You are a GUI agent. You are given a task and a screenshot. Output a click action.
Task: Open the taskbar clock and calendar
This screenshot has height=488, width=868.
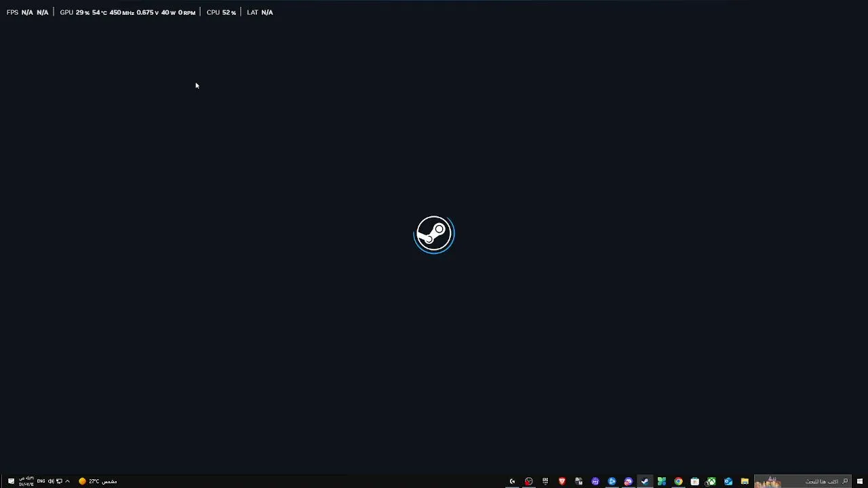26,481
